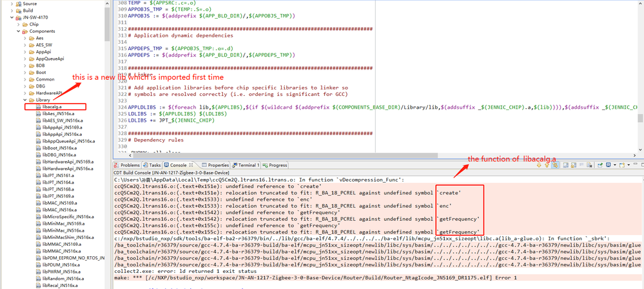
Task: Toggle show error in editor button
Action: [x=555, y=165]
